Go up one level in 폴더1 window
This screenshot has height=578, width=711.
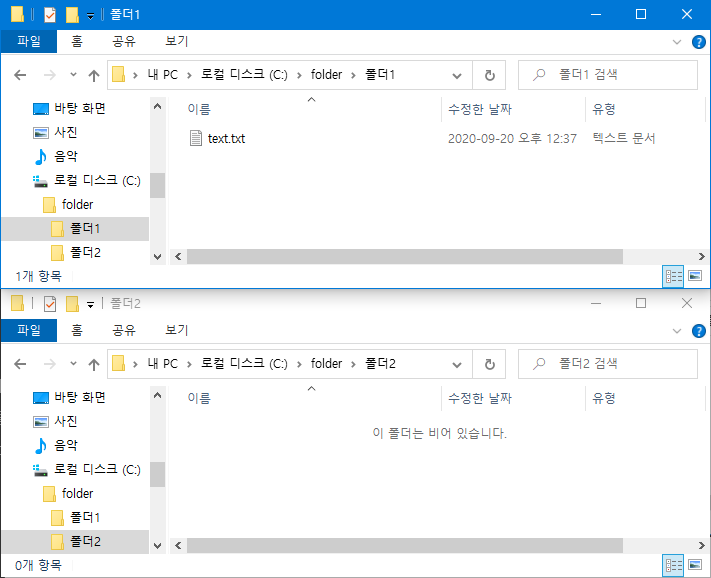click(94, 75)
